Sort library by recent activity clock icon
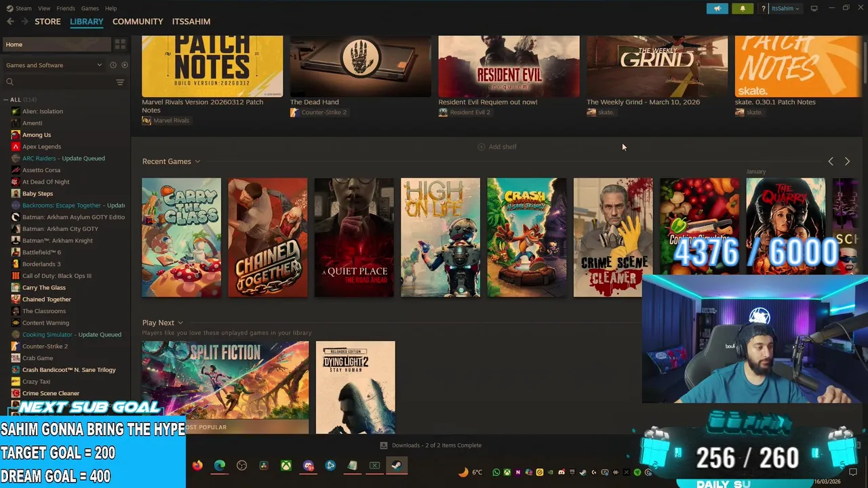 click(x=113, y=65)
